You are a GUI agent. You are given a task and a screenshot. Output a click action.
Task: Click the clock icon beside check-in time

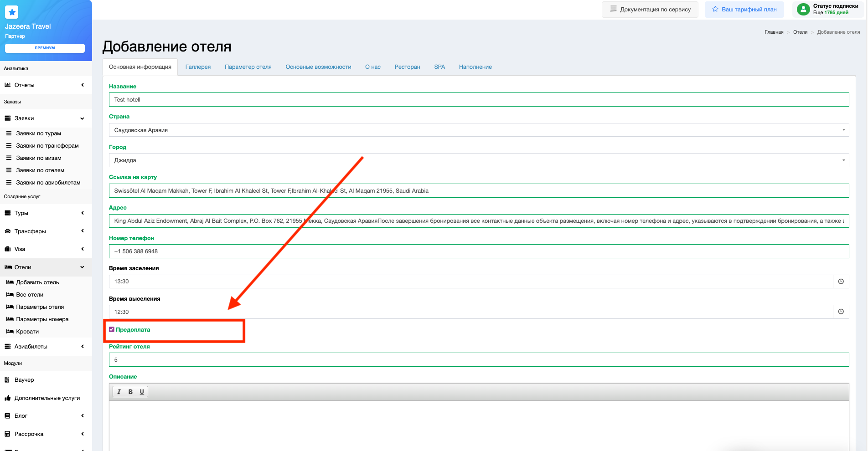[841, 282]
